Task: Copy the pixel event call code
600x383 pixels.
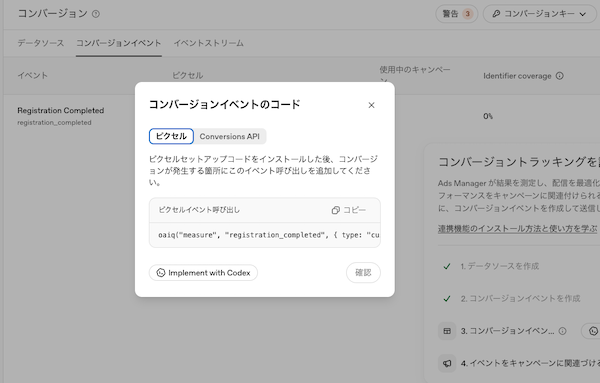Action: (x=349, y=210)
